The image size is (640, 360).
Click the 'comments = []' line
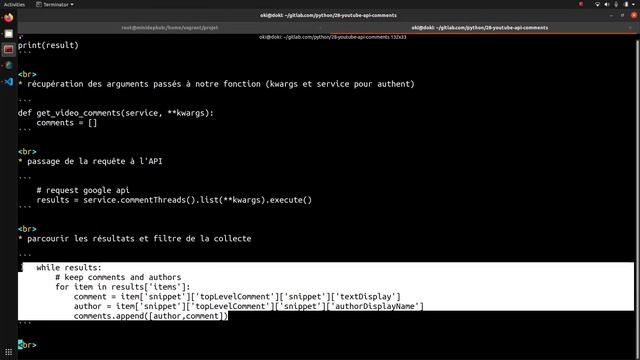coord(67,123)
